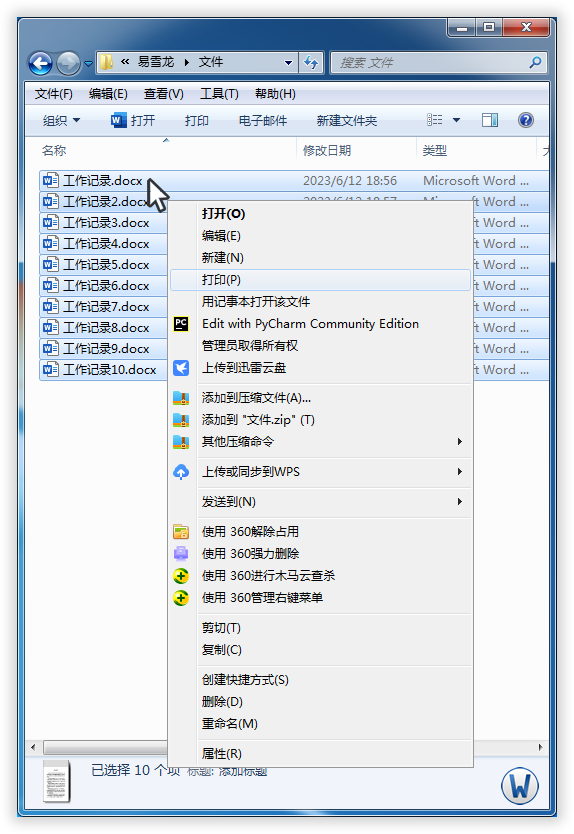Expand the 组织 toolbar dropdown

coord(61,121)
